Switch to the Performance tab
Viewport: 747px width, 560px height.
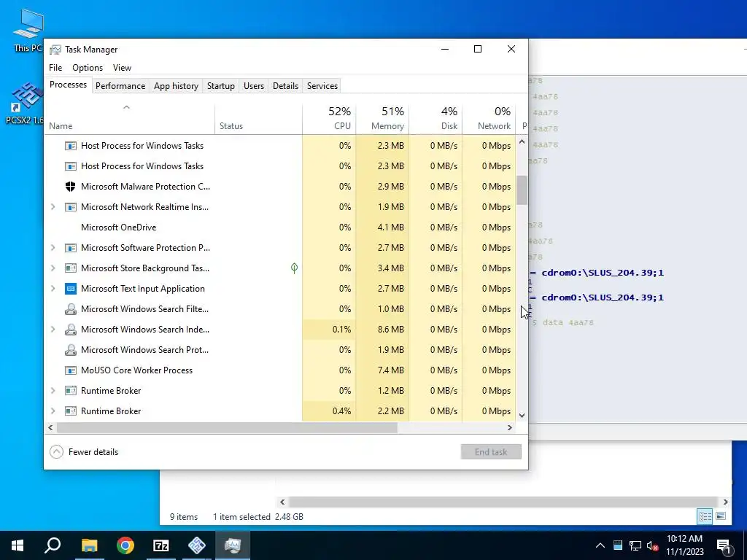(x=120, y=86)
